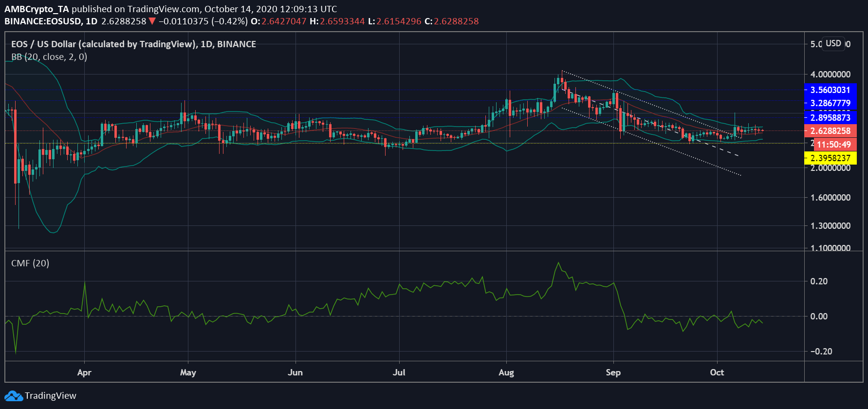
Task: Click the 3.2867779 blue price label
Action: tap(831, 103)
